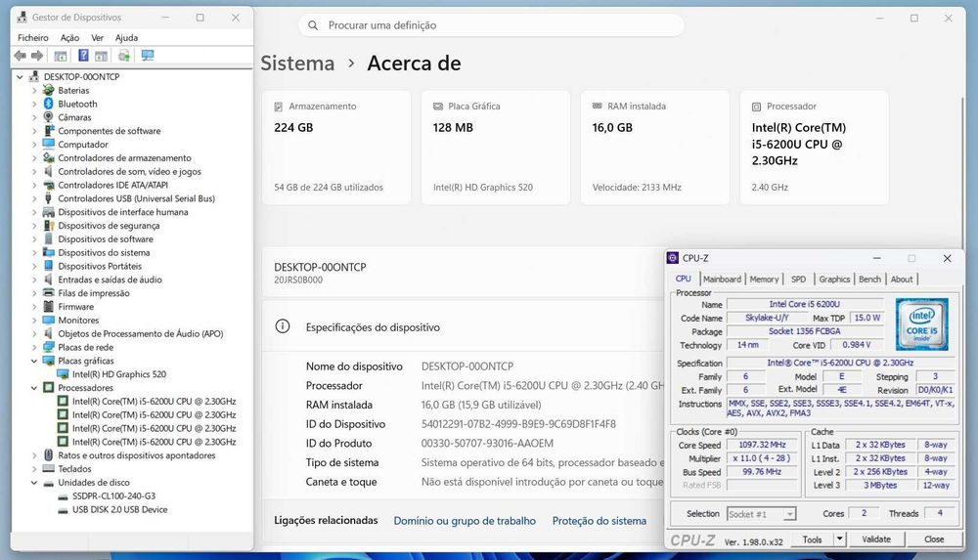Open the Ação menu
Image resolution: width=978 pixels, height=560 pixels.
coord(69,38)
